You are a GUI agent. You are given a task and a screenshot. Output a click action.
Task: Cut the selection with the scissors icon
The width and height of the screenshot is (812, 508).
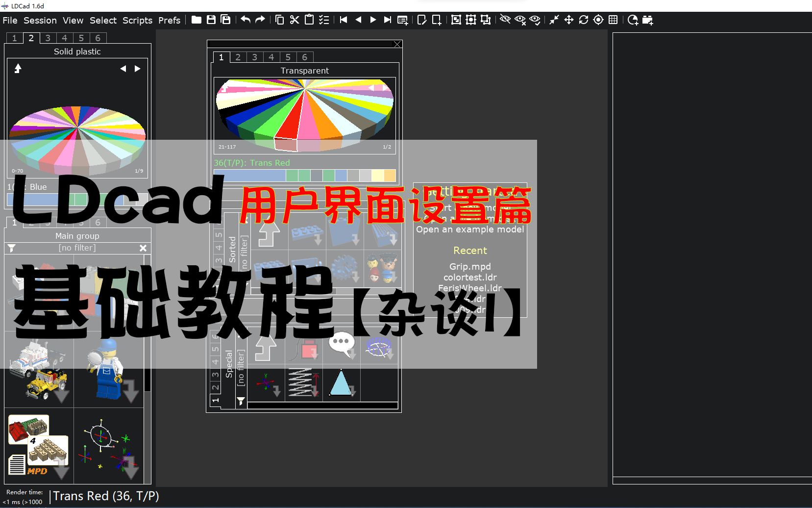pyautogui.click(x=295, y=20)
